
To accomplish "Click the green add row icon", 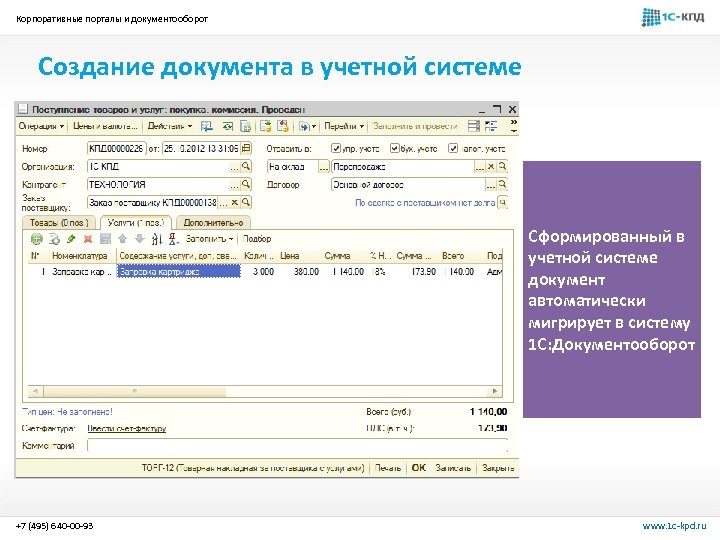I will tap(37, 239).
